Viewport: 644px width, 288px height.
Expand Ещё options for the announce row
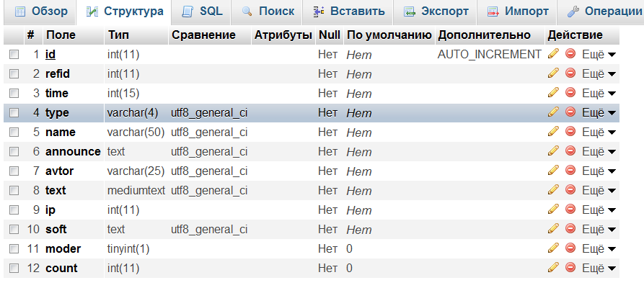[x=599, y=151]
